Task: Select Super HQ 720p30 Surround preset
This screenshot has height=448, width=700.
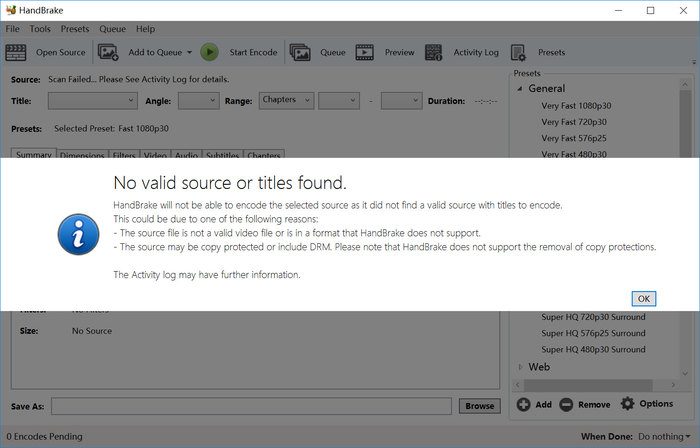Action: pyautogui.click(x=593, y=317)
